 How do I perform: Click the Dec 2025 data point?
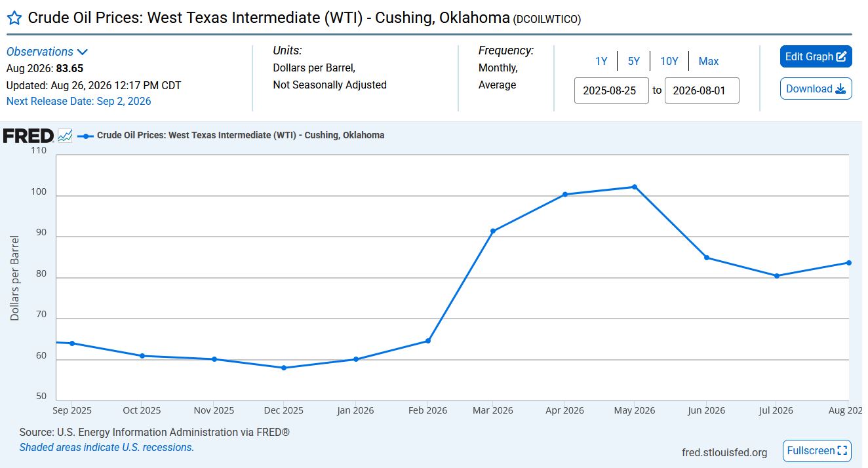(x=284, y=368)
